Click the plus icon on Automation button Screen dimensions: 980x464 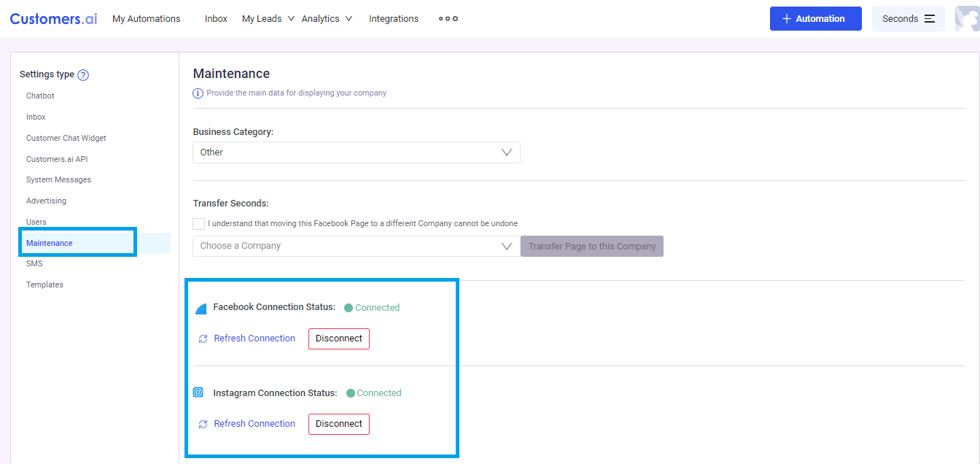(787, 19)
